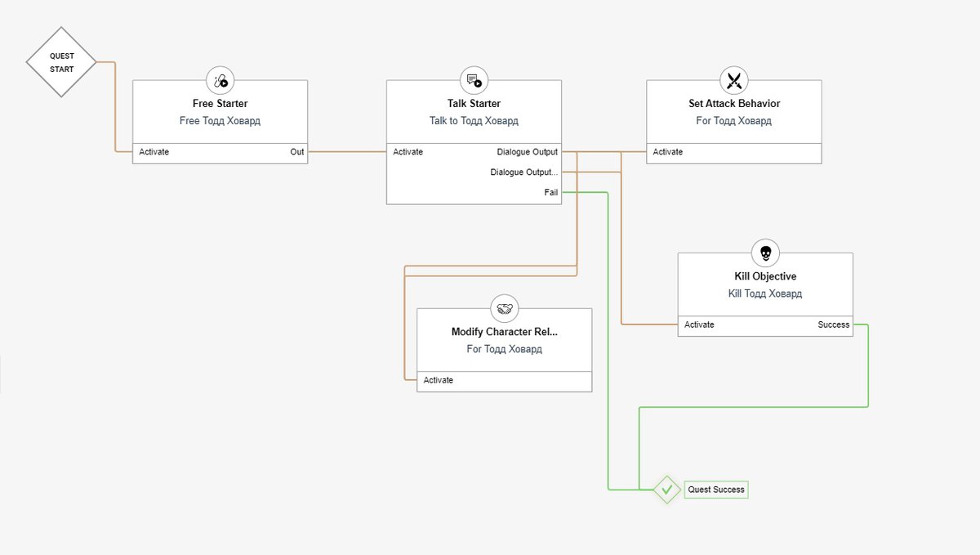
Task: Click the Out port of Free Starter
Action: pyautogui.click(x=297, y=152)
